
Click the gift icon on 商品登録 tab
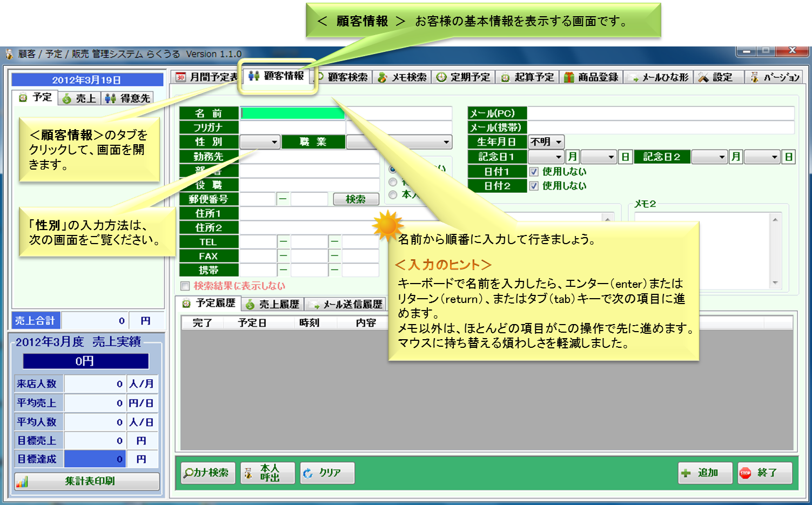[x=568, y=77]
